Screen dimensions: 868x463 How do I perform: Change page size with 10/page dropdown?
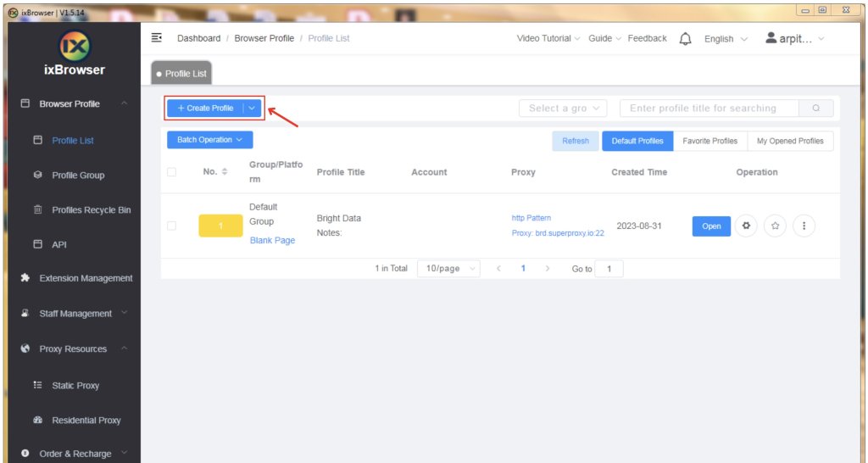[448, 269]
